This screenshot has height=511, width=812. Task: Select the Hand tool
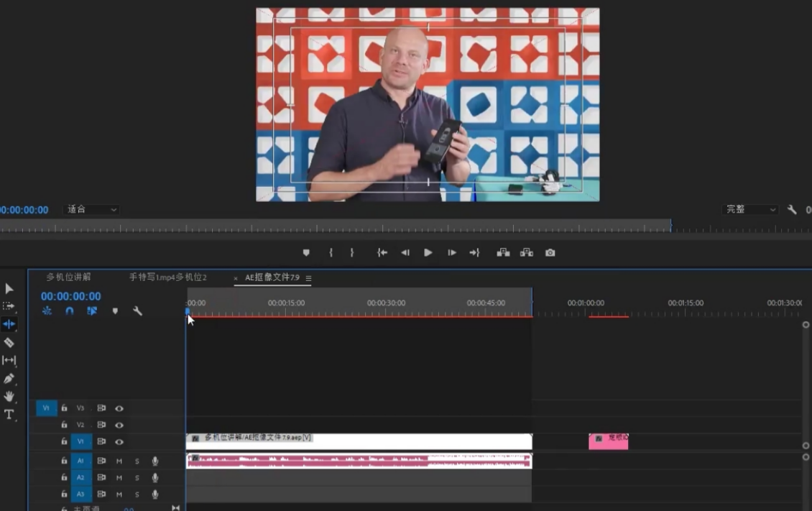click(9, 396)
